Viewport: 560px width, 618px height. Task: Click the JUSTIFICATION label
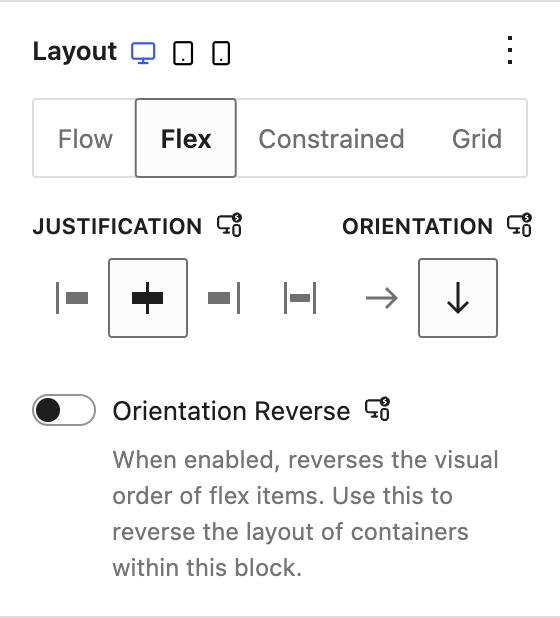pyautogui.click(x=117, y=226)
